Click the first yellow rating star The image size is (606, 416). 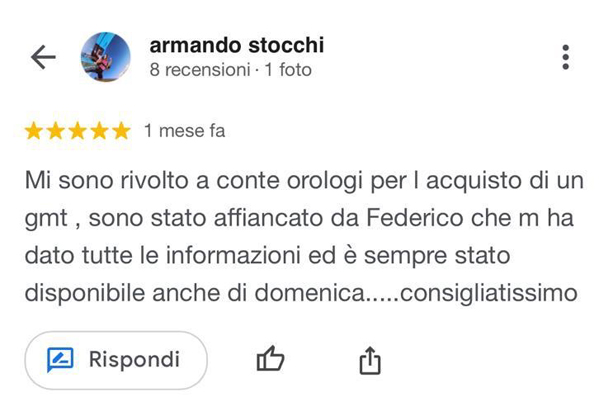coord(34,131)
